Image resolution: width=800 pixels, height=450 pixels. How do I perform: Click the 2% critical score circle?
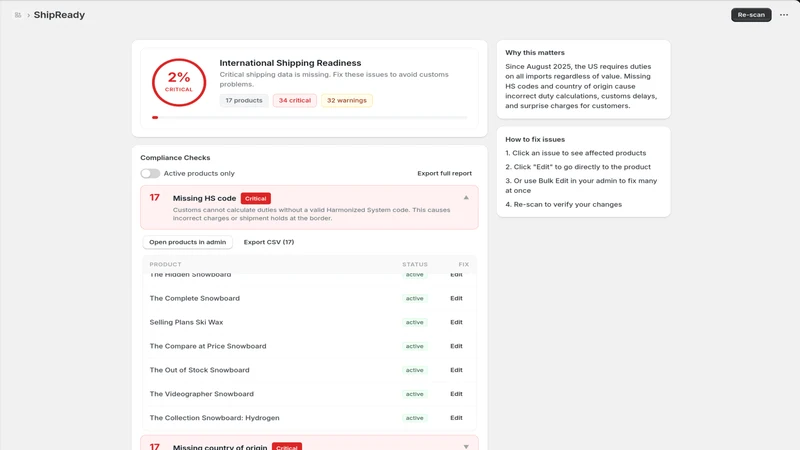tap(179, 82)
